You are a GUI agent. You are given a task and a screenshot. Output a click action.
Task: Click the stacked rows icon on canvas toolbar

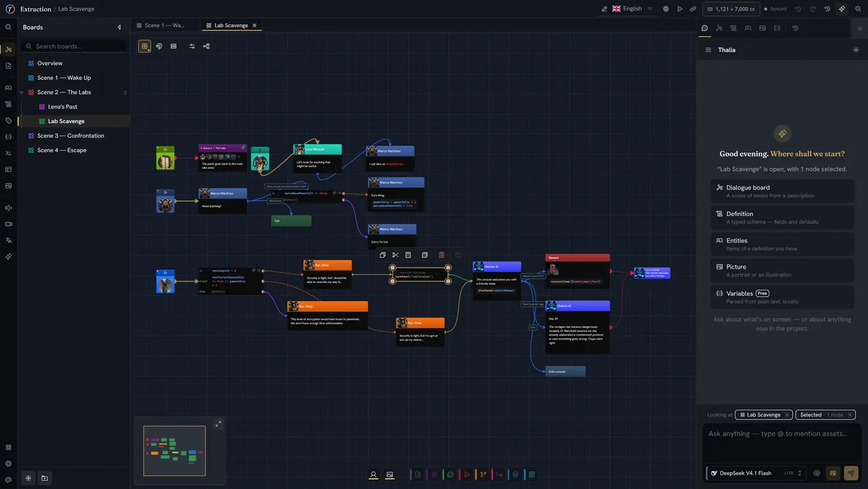pyautogui.click(x=174, y=46)
